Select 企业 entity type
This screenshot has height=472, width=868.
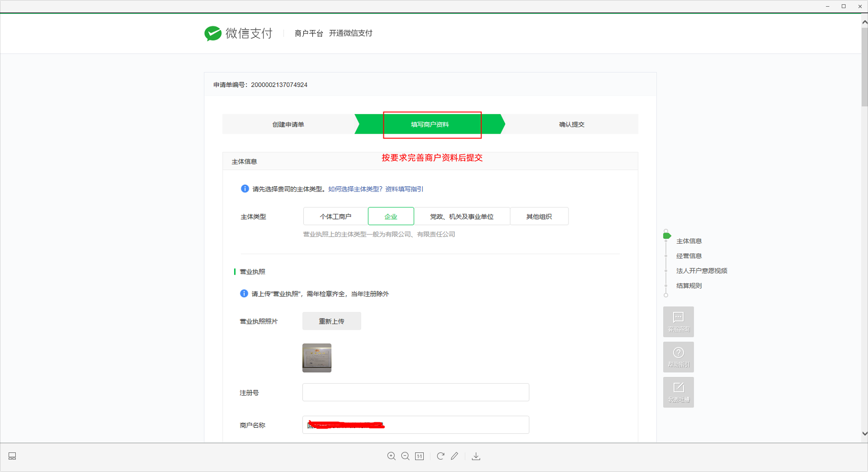click(391, 216)
